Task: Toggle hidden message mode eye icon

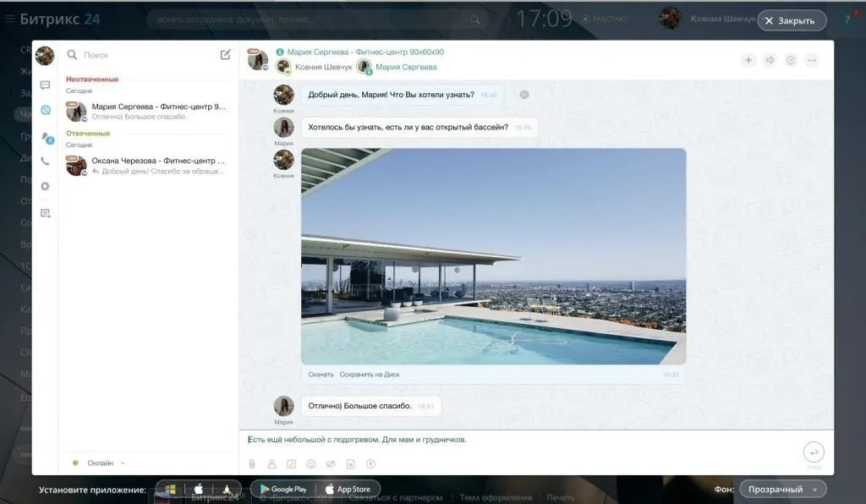Action: tap(331, 463)
